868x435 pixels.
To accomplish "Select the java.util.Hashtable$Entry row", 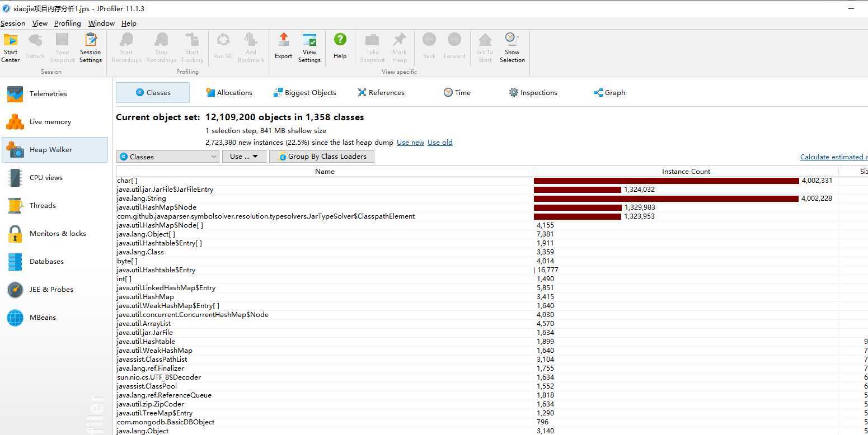I will (x=492, y=270).
